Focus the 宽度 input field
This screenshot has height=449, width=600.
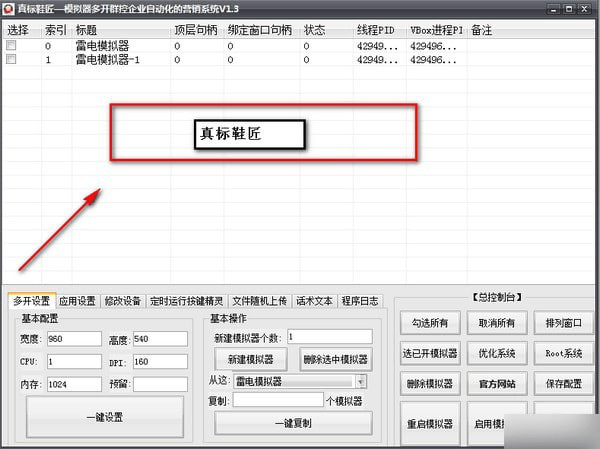(74, 339)
